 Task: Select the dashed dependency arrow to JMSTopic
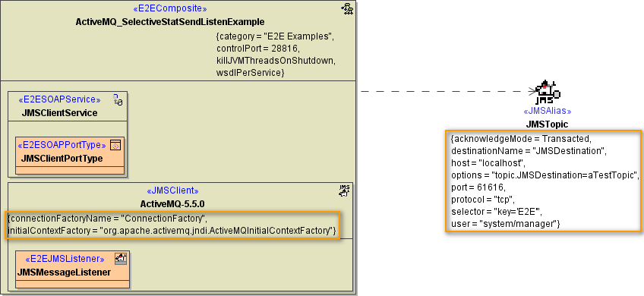(x=448, y=92)
